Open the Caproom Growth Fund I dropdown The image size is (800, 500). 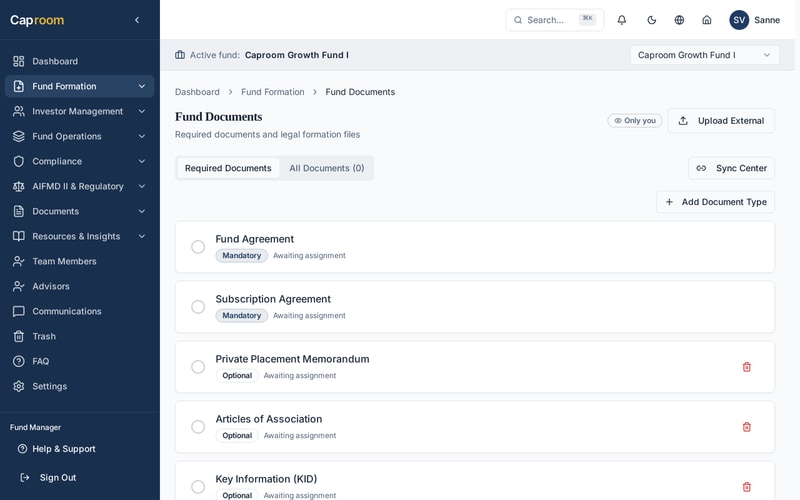[704, 55]
